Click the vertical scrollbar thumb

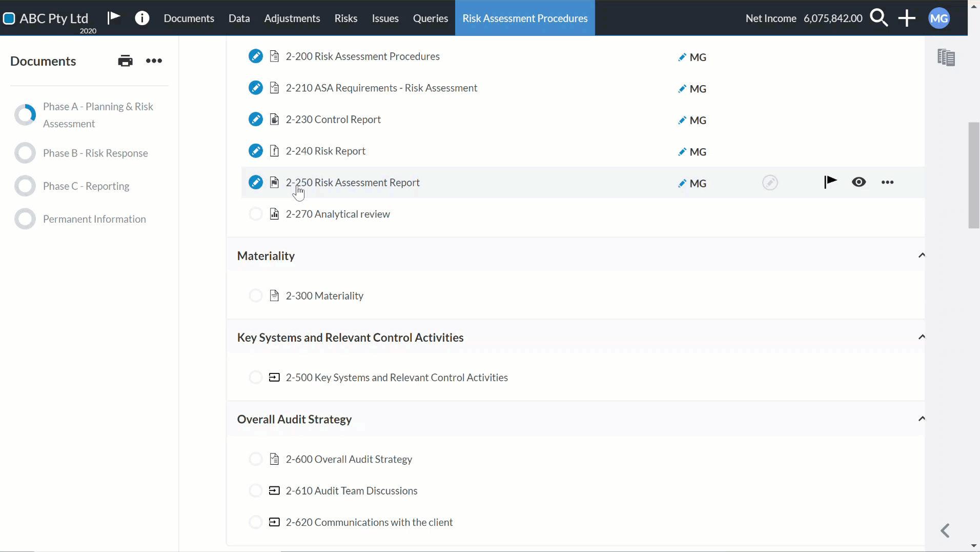point(974,175)
